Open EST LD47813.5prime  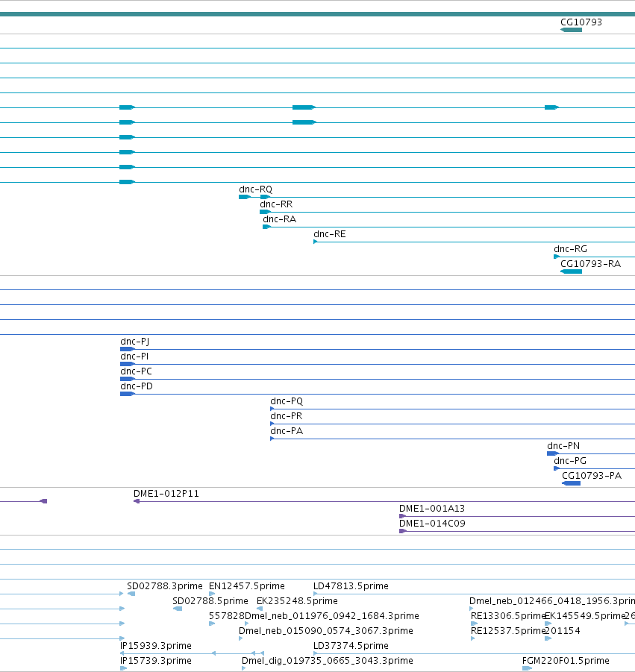pyautogui.click(x=351, y=586)
